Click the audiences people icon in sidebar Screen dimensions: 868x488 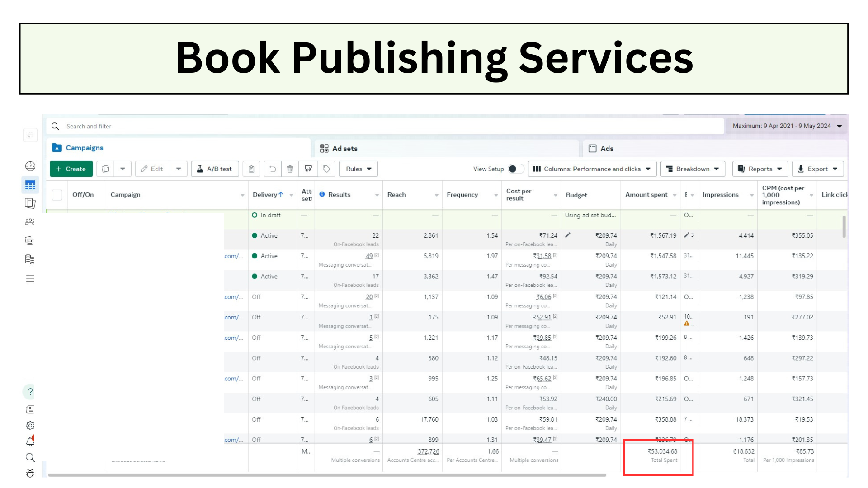(30, 222)
